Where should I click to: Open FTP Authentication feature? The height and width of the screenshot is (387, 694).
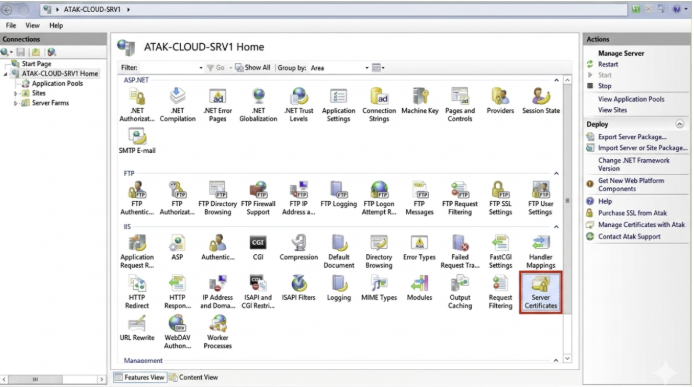(x=137, y=198)
